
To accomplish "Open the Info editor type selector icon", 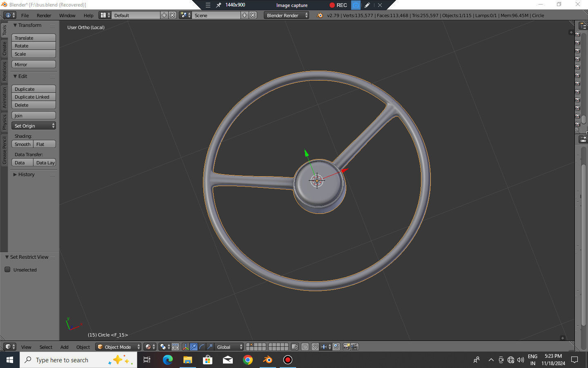I will click(x=9, y=15).
